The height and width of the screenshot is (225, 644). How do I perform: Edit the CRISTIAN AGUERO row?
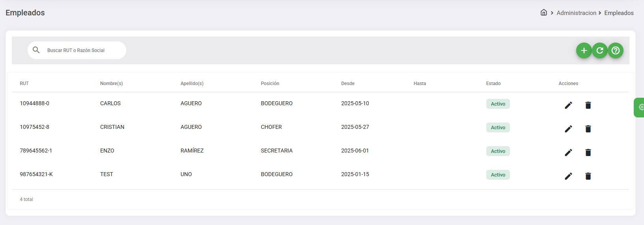[x=568, y=129]
